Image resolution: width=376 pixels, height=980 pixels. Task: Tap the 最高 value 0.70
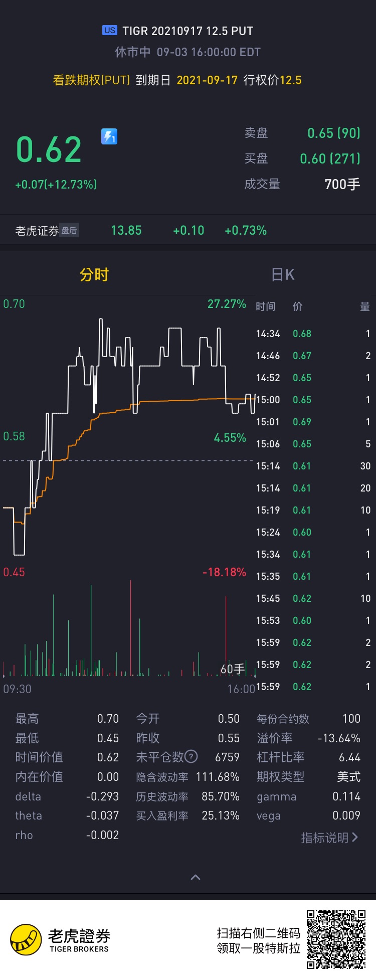click(x=108, y=719)
